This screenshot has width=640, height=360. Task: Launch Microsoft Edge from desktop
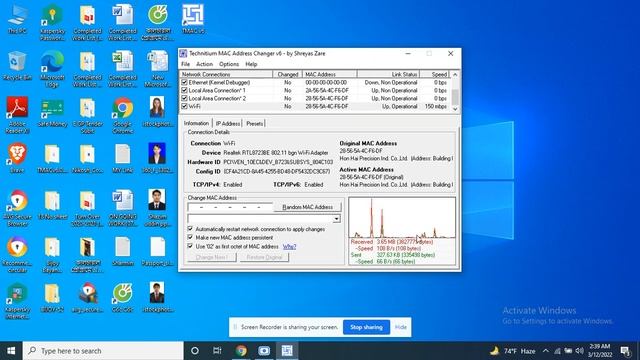tap(52, 69)
